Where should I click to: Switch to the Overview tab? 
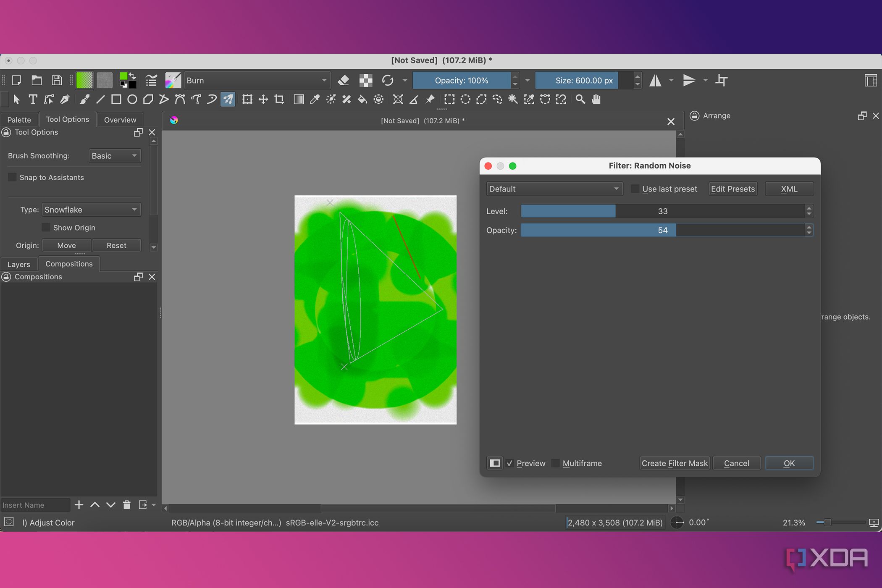pyautogui.click(x=120, y=120)
